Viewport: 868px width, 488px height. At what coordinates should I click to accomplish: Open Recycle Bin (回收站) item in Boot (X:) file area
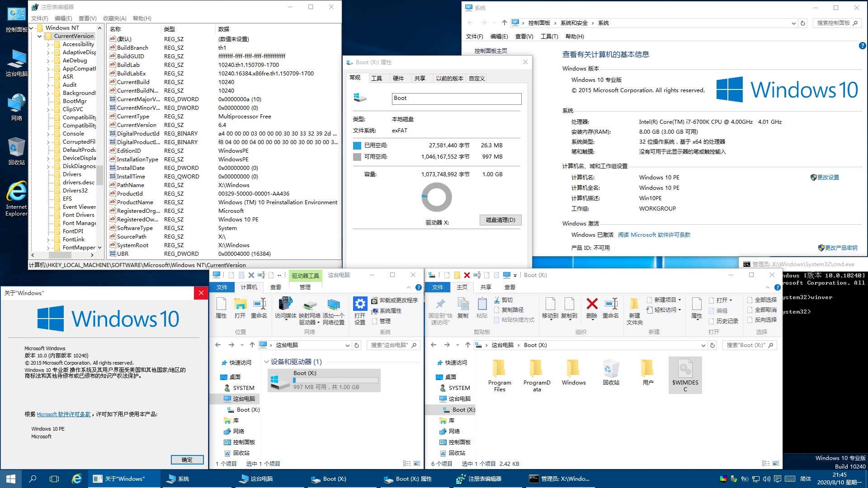click(611, 373)
